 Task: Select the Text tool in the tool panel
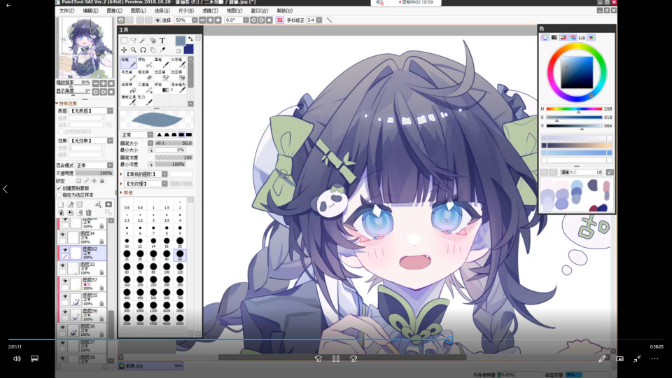click(x=162, y=41)
